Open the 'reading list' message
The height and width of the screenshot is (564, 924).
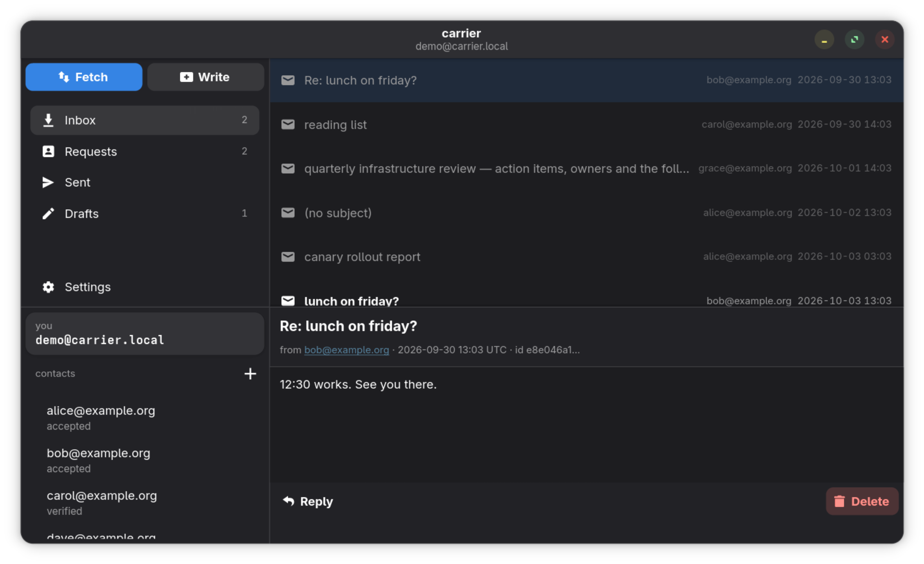coord(586,124)
